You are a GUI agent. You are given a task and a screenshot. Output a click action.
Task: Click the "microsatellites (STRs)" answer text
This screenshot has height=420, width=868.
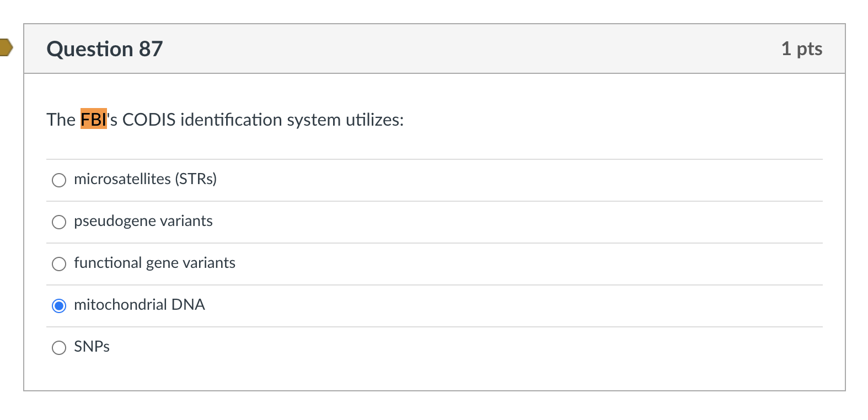coord(145,179)
